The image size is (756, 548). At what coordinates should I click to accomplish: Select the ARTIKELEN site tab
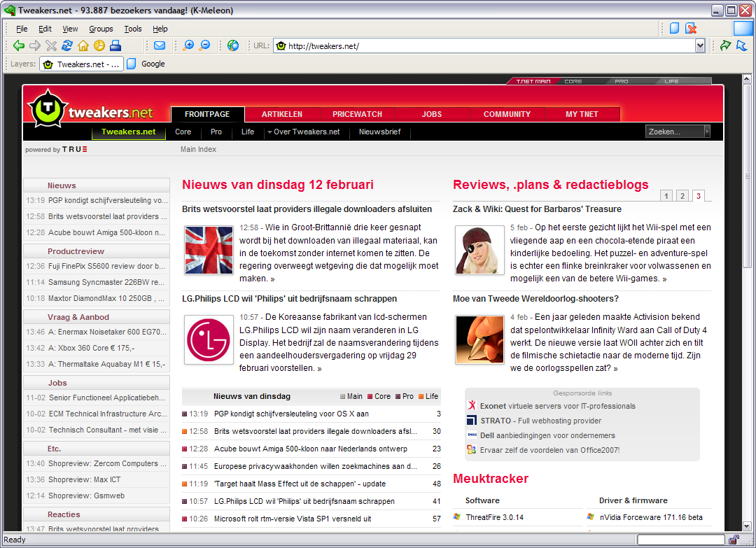282,114
